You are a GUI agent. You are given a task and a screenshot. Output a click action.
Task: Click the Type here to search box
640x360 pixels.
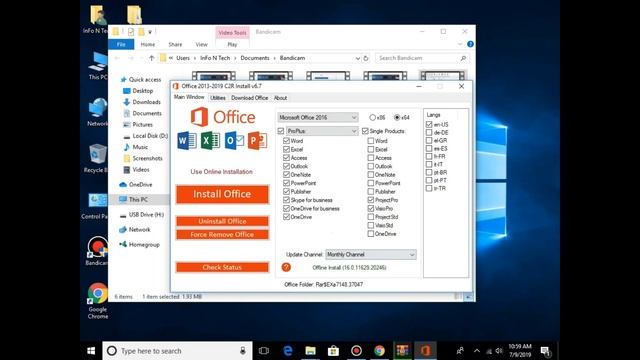[178, 351]
